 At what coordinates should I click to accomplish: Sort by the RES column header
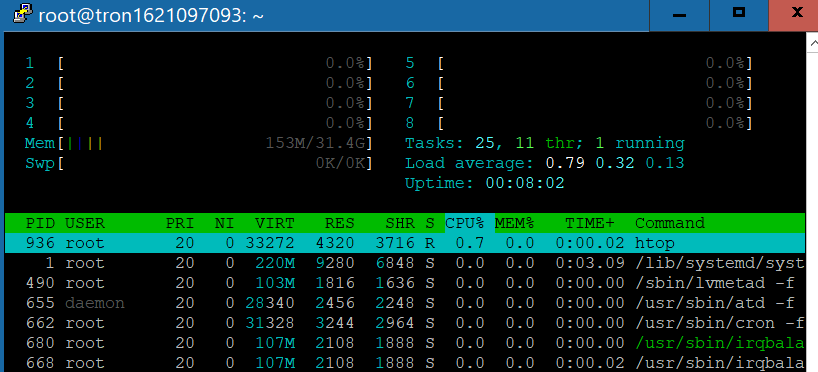340,223
